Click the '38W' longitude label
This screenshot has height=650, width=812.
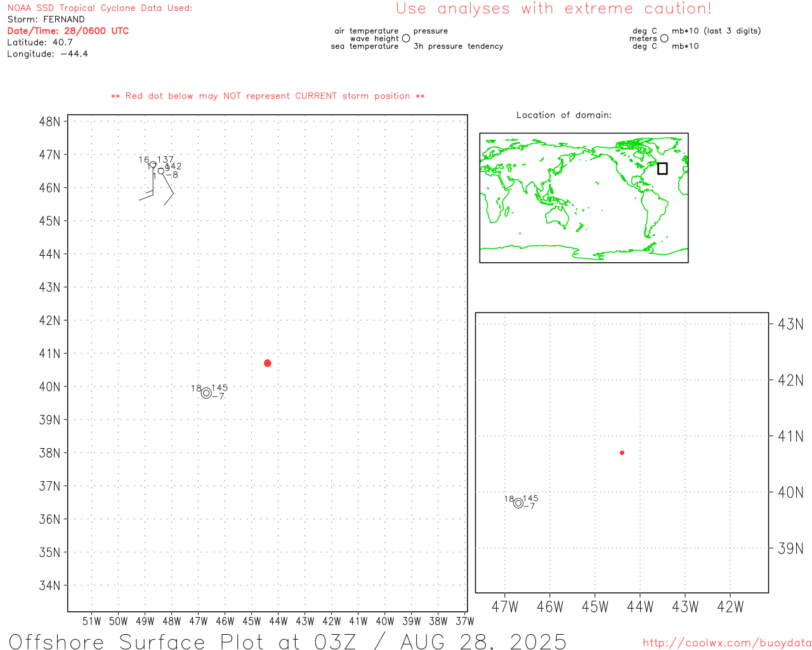[438, 621]
